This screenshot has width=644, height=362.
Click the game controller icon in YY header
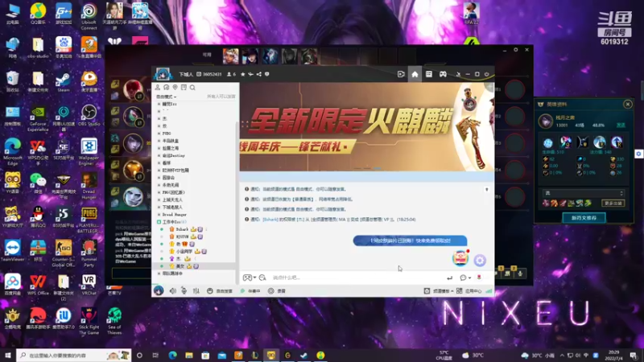[x=443, y=74]
